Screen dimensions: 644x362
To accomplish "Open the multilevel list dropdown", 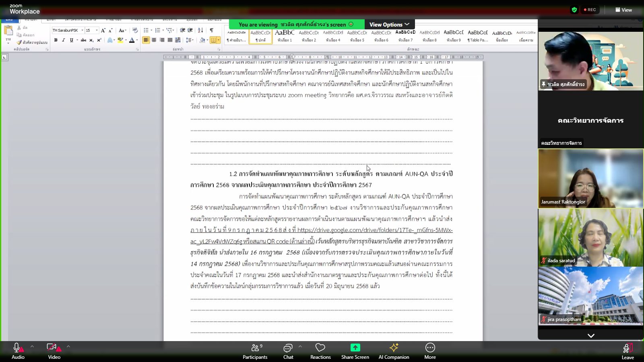I will point(174,30).
